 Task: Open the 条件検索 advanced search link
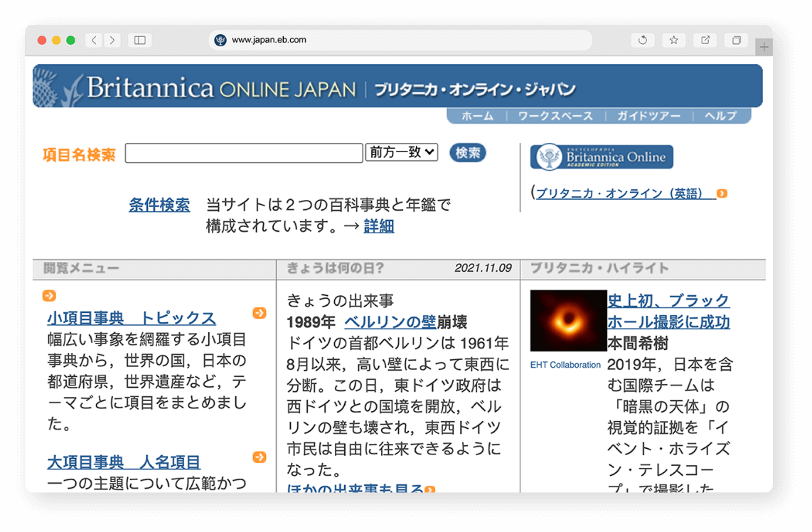point(159,205)
